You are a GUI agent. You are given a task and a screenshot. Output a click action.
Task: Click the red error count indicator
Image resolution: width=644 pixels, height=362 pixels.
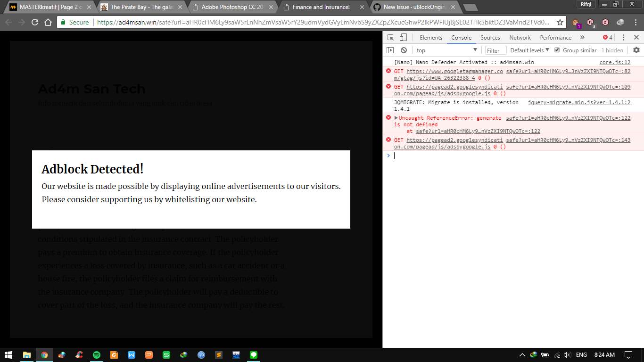(608, 38)
